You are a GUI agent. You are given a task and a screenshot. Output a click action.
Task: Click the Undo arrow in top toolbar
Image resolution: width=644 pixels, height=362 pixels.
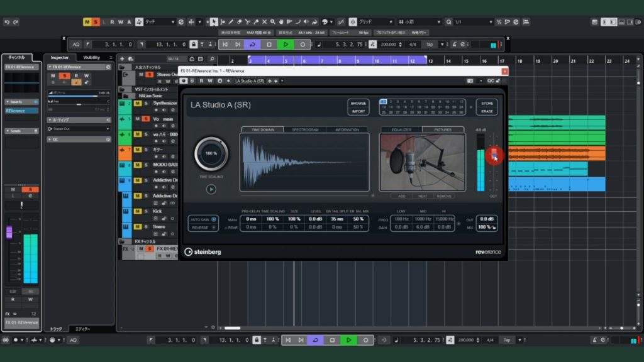(x=7, y=22)
